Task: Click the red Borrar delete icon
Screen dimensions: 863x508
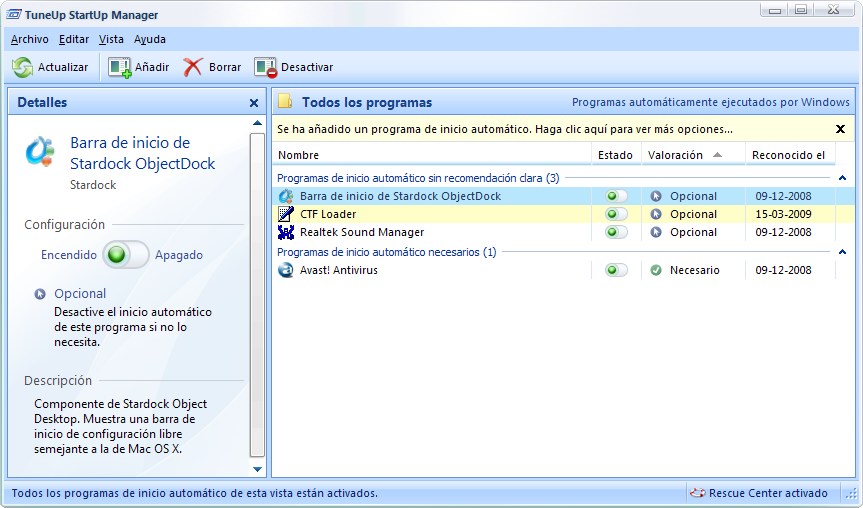Action: 193,67
